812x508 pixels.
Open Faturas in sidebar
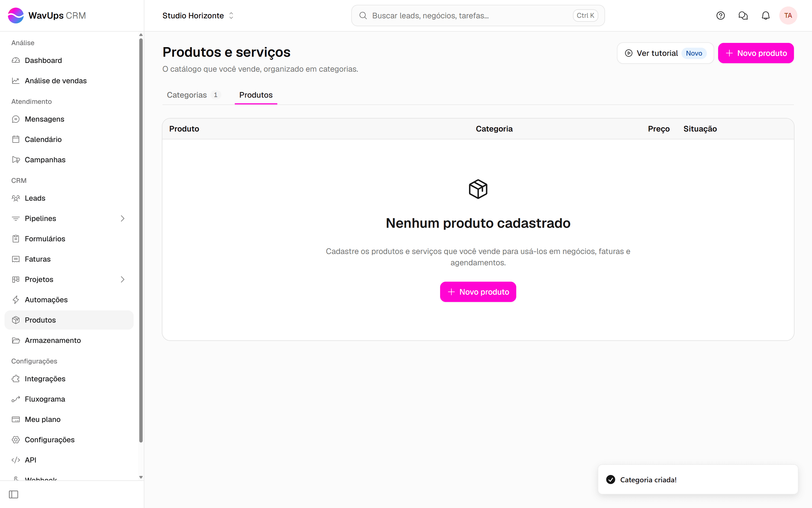pos(69,259)
